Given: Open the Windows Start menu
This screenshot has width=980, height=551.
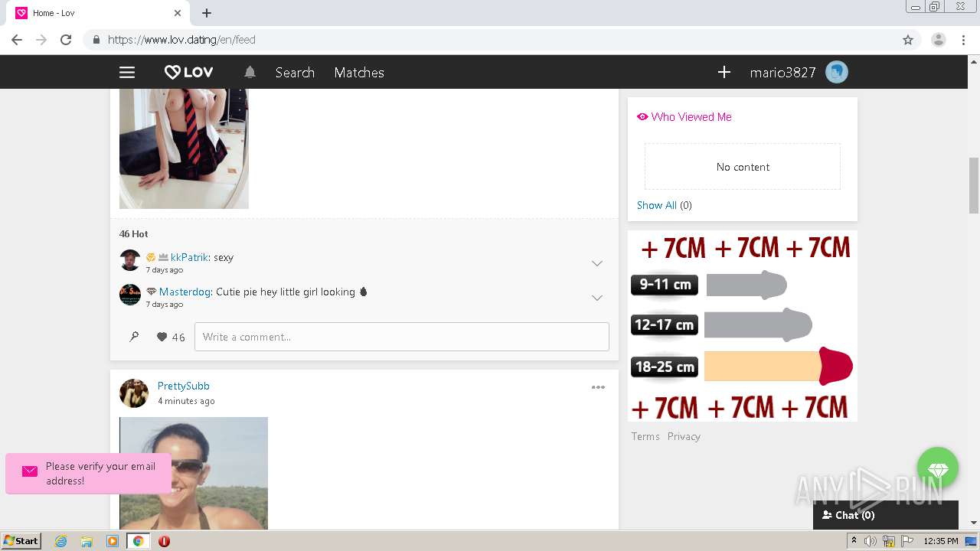Looking at the screenshot, I should point(21,541).
